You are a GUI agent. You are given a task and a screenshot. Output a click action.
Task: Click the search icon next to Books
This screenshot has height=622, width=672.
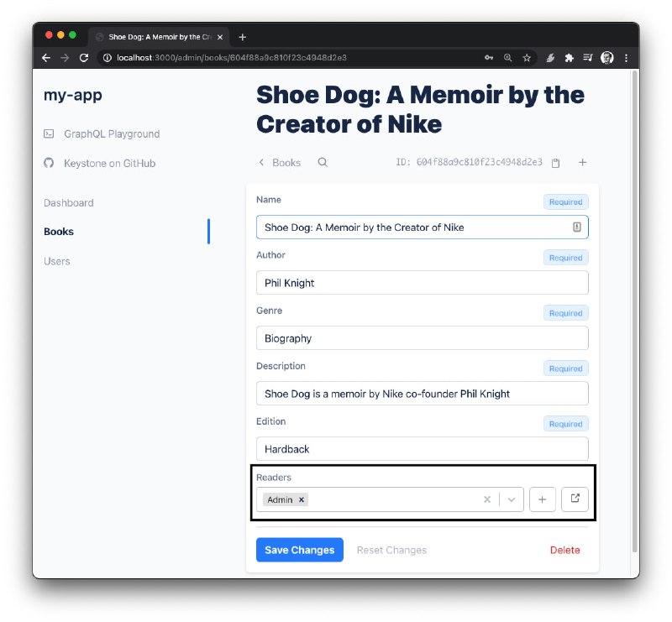323,163
